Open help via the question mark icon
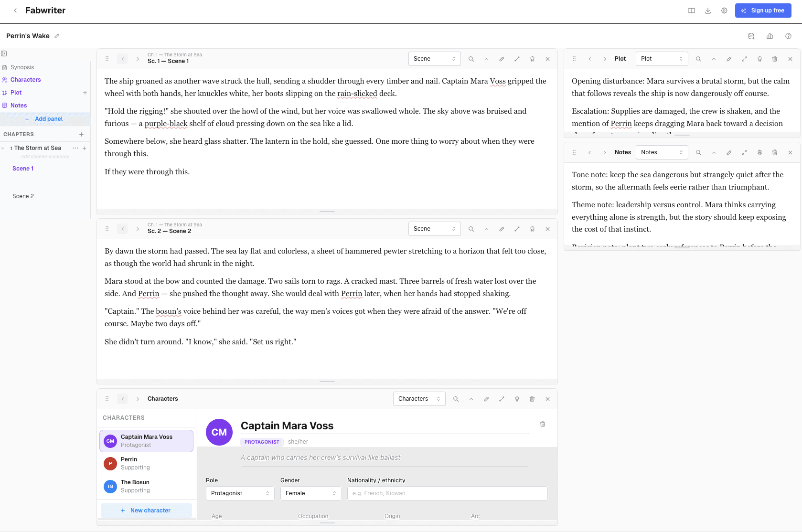The width and height of the screenshot is (802, 532). click(788, 36)
